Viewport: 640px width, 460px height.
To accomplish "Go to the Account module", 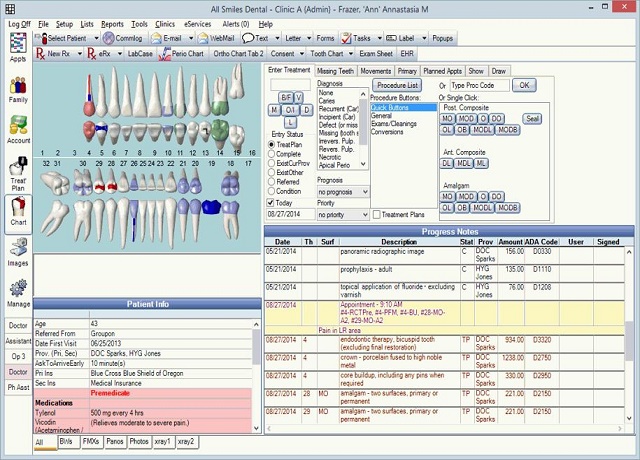I will tap(18, 130).
